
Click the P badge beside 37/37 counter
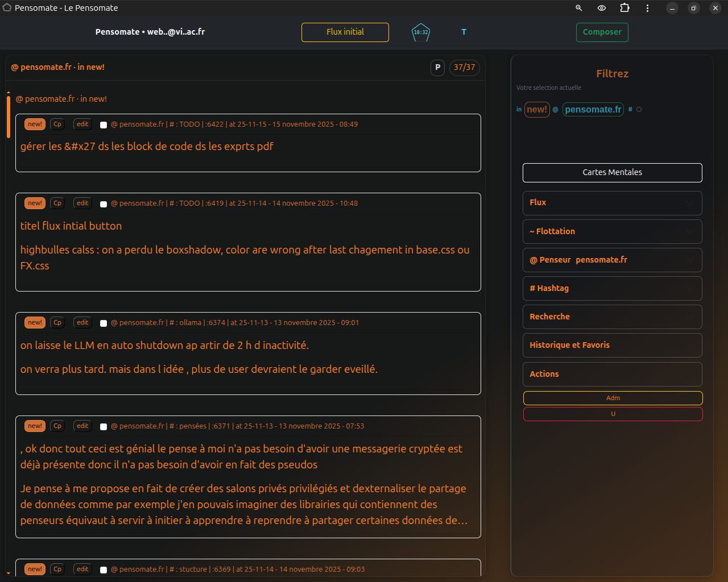[x=437, y=68]
